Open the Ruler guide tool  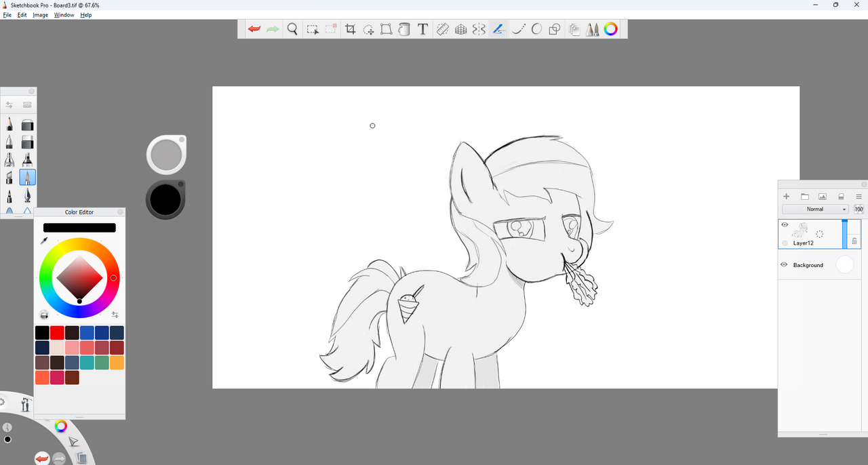click(x=442, y=29)
